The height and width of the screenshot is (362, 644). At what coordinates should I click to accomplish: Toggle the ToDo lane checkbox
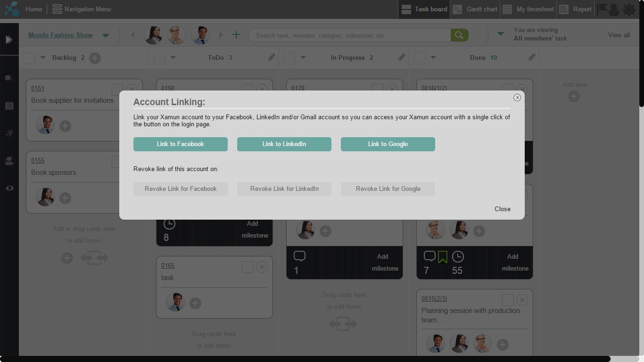click(159, 58)
